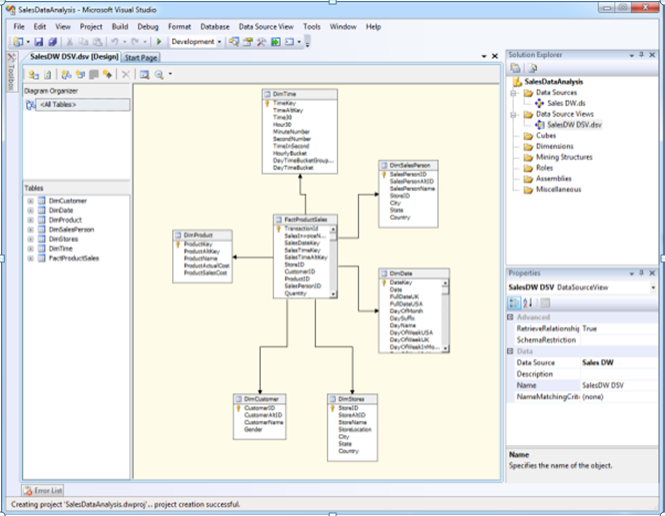
Task: Click the Cut scissors icon in the toolbar
Action: (x=70, y=42)
